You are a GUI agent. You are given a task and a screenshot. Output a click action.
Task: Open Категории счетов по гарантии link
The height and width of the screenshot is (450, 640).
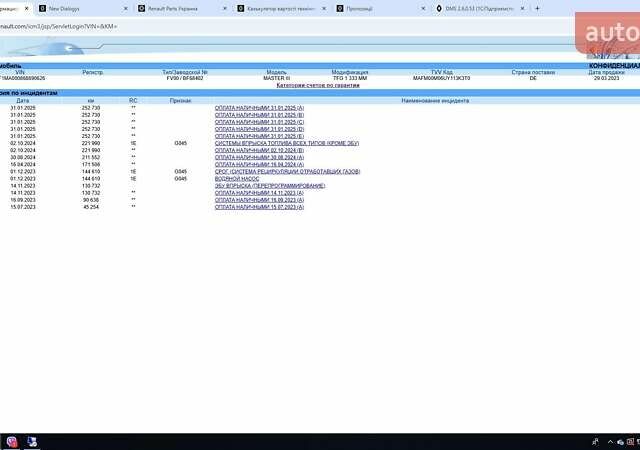318,85
